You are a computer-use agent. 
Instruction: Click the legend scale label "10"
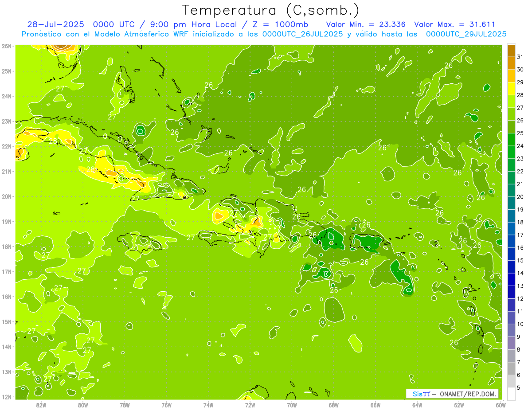click(520, 324)
